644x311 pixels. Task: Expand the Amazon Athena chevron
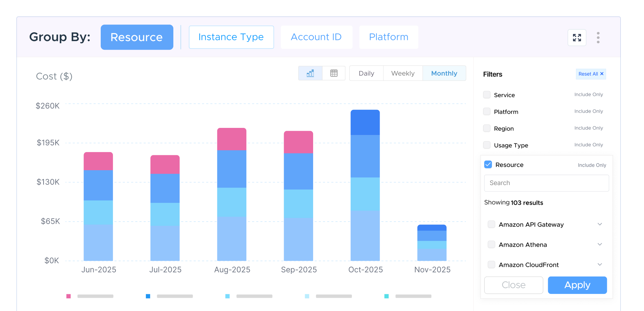pyautogui.click(x=599, y=244)
